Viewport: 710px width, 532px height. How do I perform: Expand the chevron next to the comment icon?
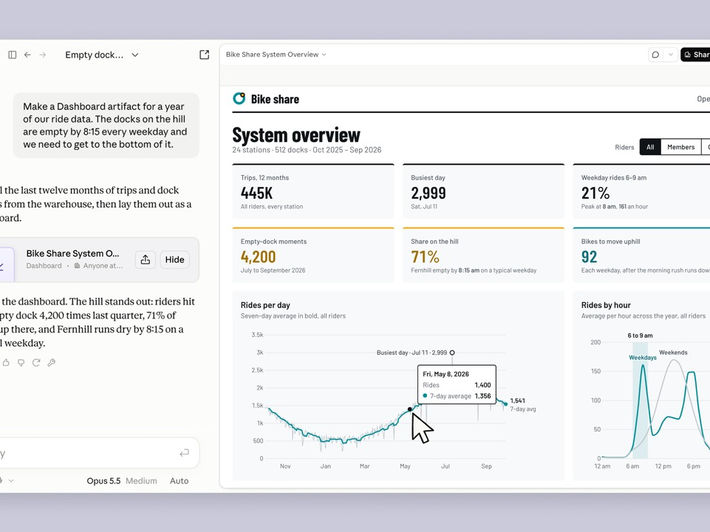coord(671,54)
